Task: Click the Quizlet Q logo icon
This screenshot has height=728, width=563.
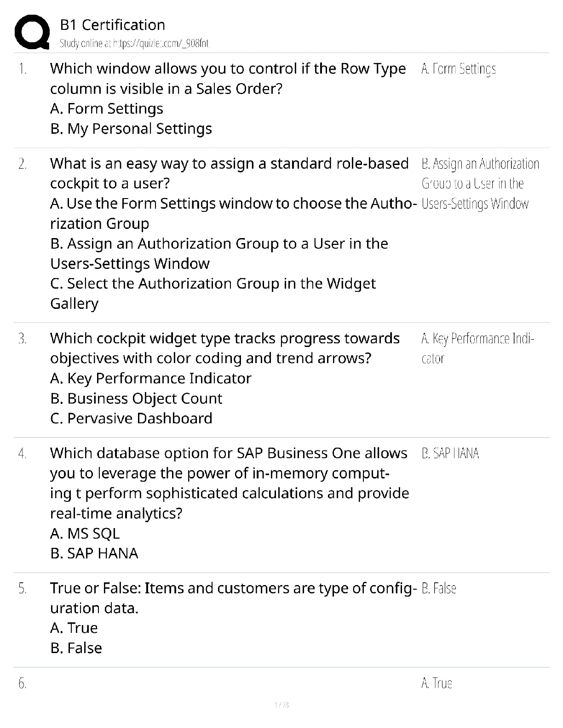Action: coord(32,32)
